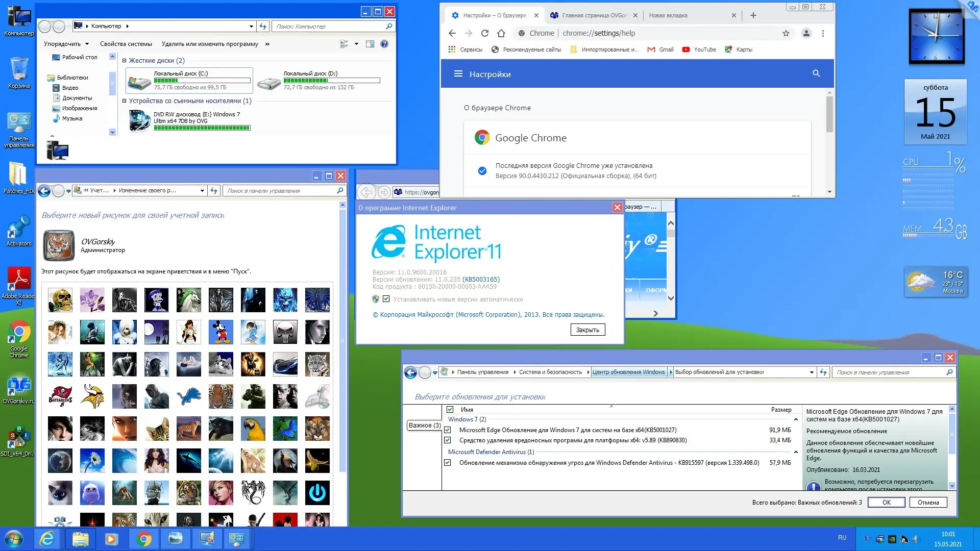Collapse Жесткие диски group
This screenshot has height=551, width=980.
tap(124, 60)
